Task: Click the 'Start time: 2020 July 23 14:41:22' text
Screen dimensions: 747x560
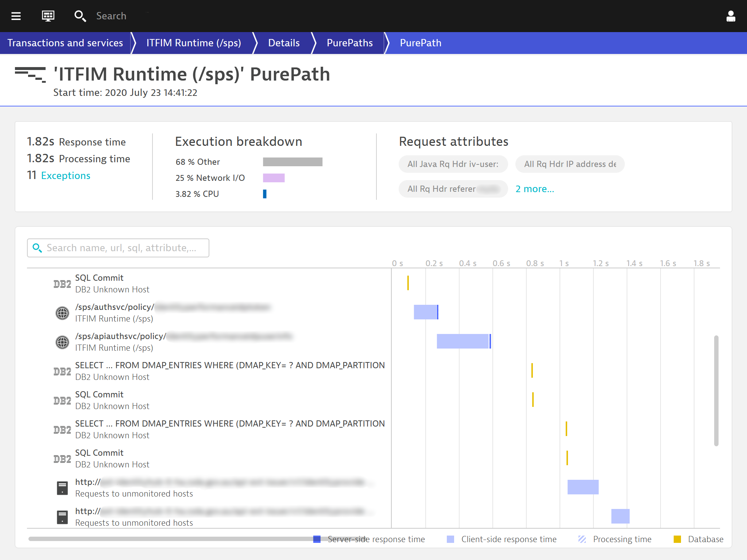Action: pyautogui.click(x=125, y=93)
